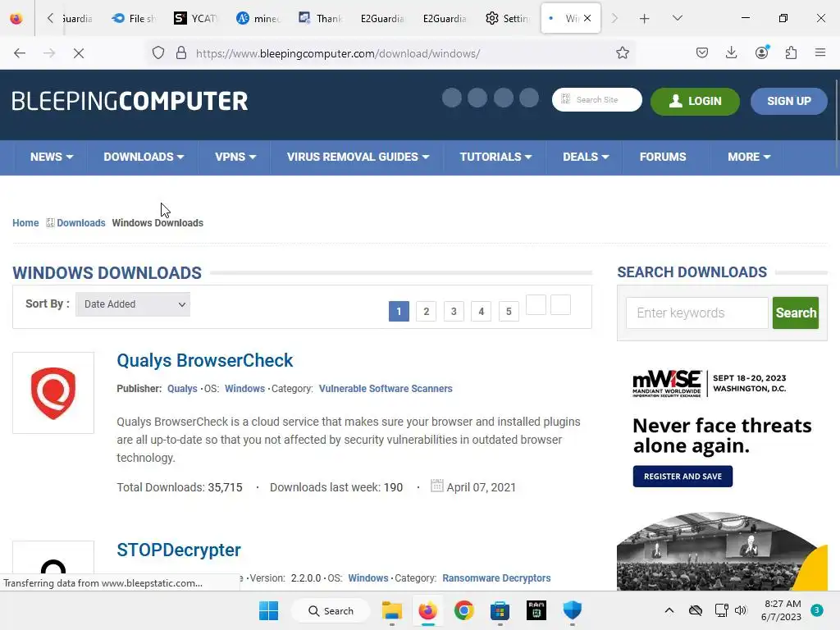Open Chrome from taskbar
The width and height of the screenshot is (840, 630).
pyautogui.click(x=464, y=610)
